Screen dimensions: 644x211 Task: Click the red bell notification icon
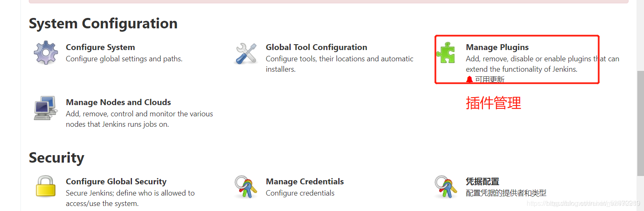click(469, 79)
